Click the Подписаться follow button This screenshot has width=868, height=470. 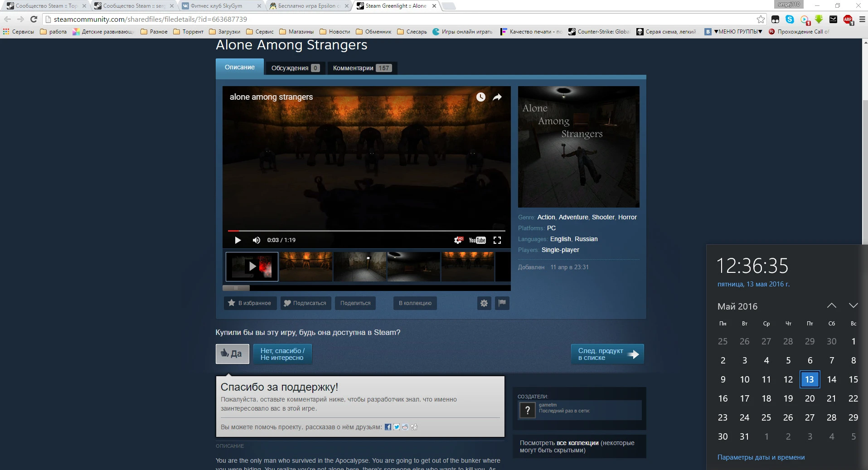305,303
